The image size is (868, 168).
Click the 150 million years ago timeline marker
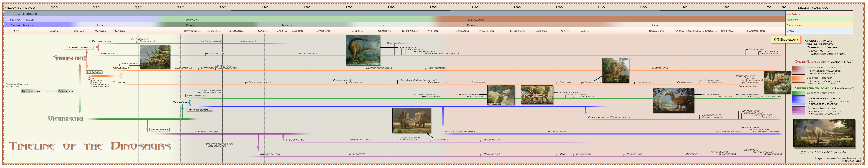click(x=432, y=6)
